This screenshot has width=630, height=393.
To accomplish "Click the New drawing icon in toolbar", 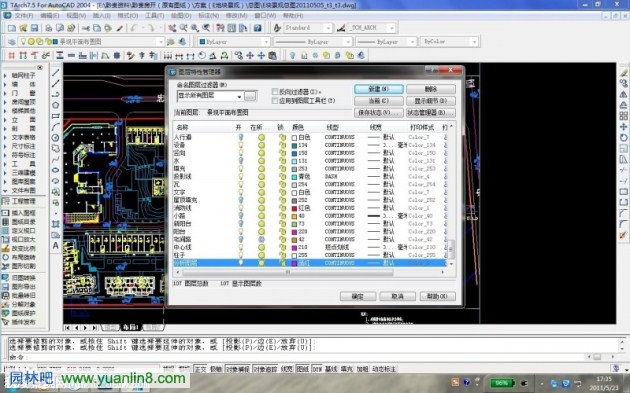I will coord(12,28).
